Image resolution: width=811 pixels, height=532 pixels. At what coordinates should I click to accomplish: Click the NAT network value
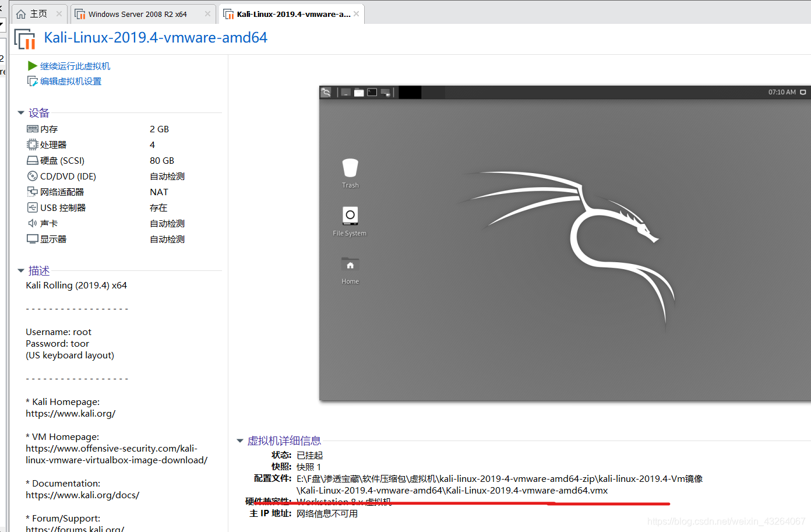(158, 192)
